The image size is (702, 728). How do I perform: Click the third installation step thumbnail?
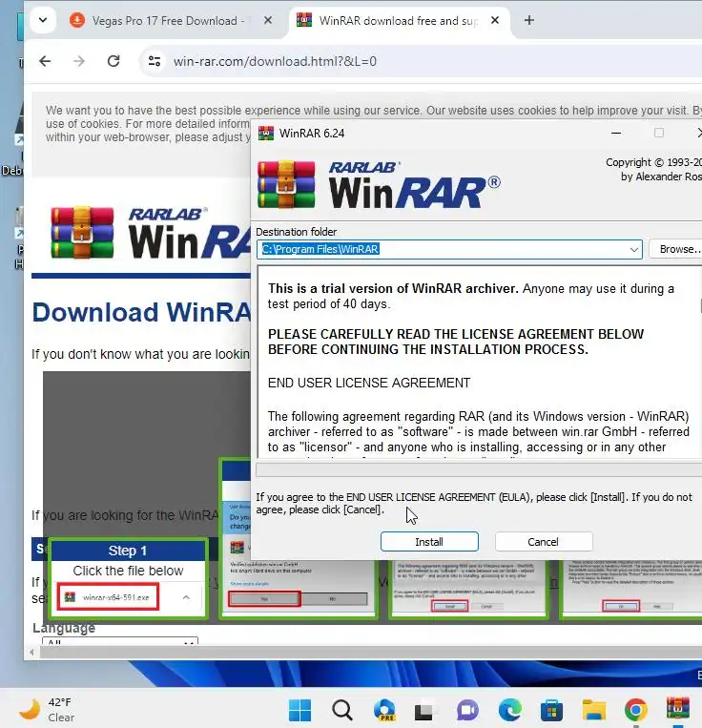pos(468,589)
